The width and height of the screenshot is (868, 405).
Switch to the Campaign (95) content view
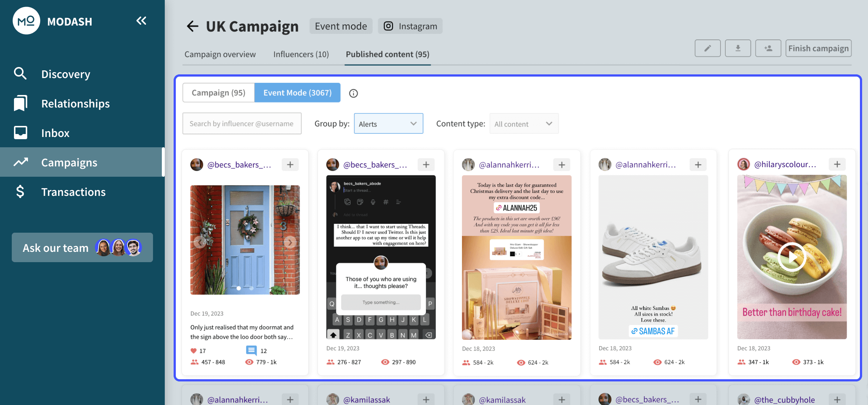point(218,92)
